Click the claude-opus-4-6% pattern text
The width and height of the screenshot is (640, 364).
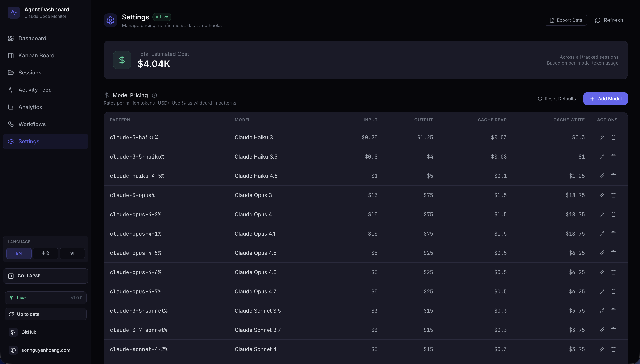tap(135, 272)
